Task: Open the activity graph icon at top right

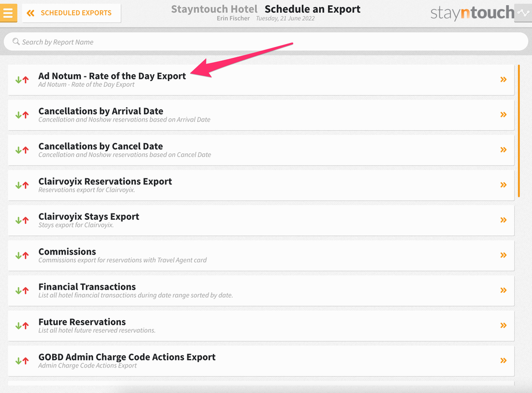Action: click(x=523, y=13)
